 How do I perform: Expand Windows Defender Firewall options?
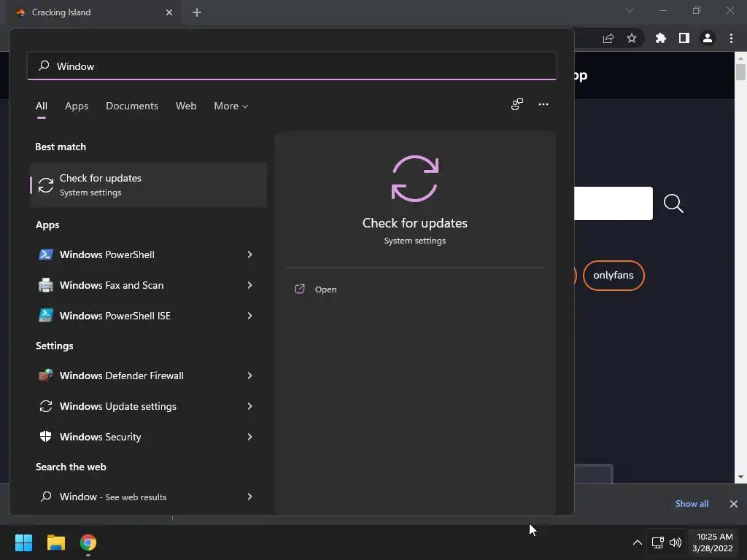pyautogui.click(x=249, y=376)
